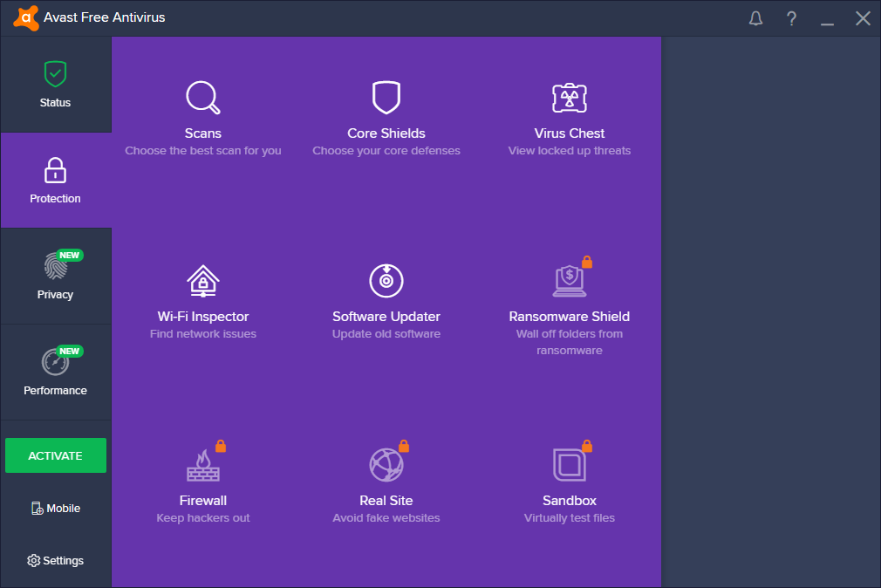
Task: Open the Real Site globe icon
Action: (x=386, y=465)
